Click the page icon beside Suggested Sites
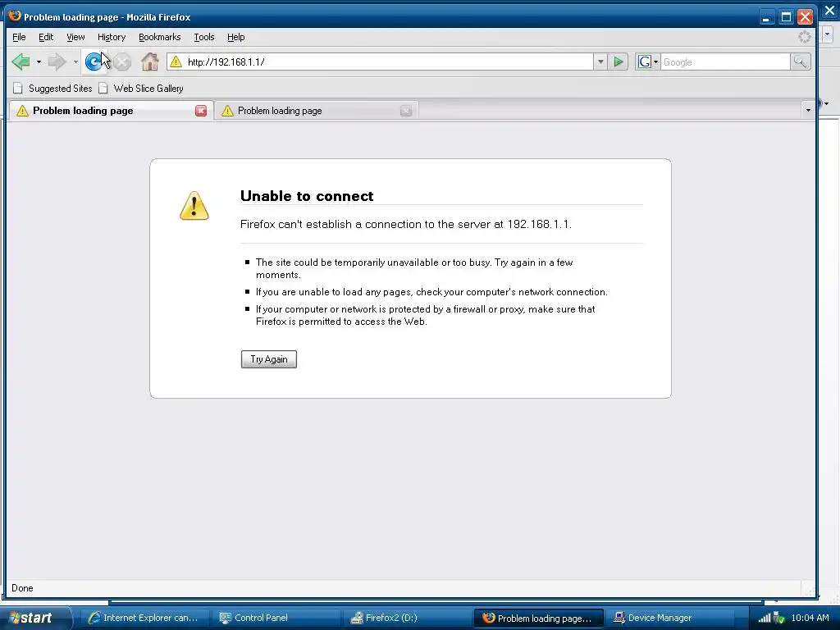This screenshot has width=840, height=630. 18,89
